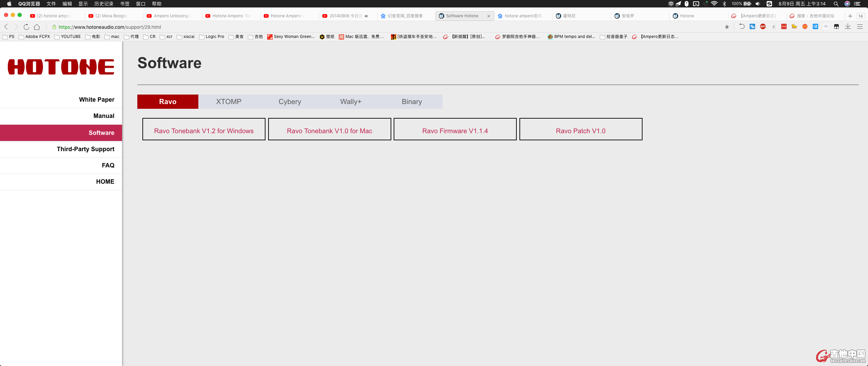868x366 pixels.
Task: Switch to the hotone ampero官网 tab
Action: click(524, 16)
